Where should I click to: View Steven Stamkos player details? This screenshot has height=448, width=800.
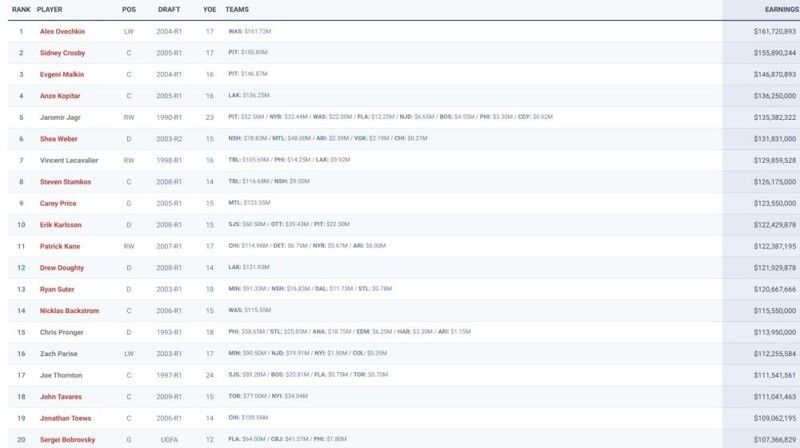point(64,182)
